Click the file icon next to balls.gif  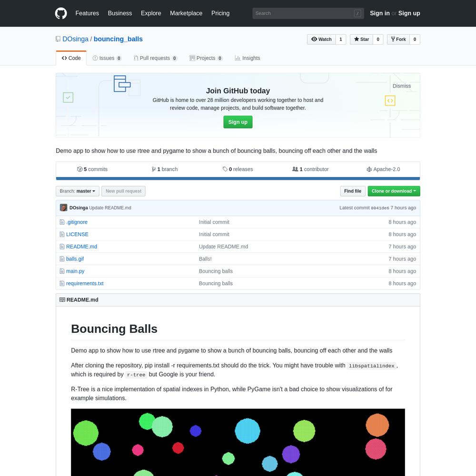click(x=62, y=259)
